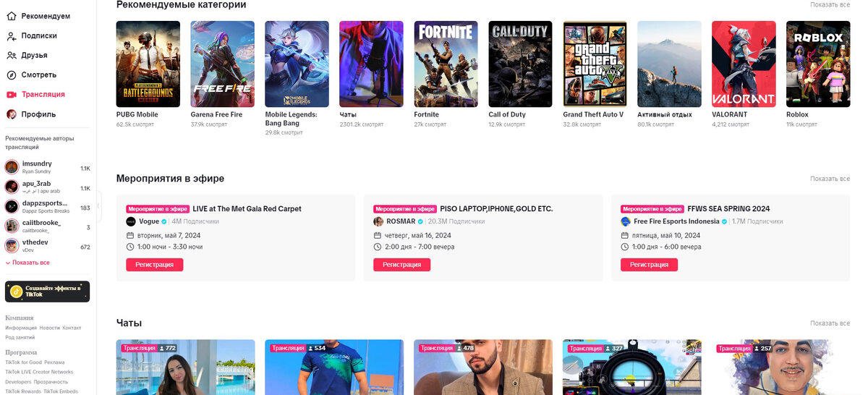Click the Информация footer link
Image resolution: width=868 pixels, height=395 pixels.
click(x=21, y=328)
